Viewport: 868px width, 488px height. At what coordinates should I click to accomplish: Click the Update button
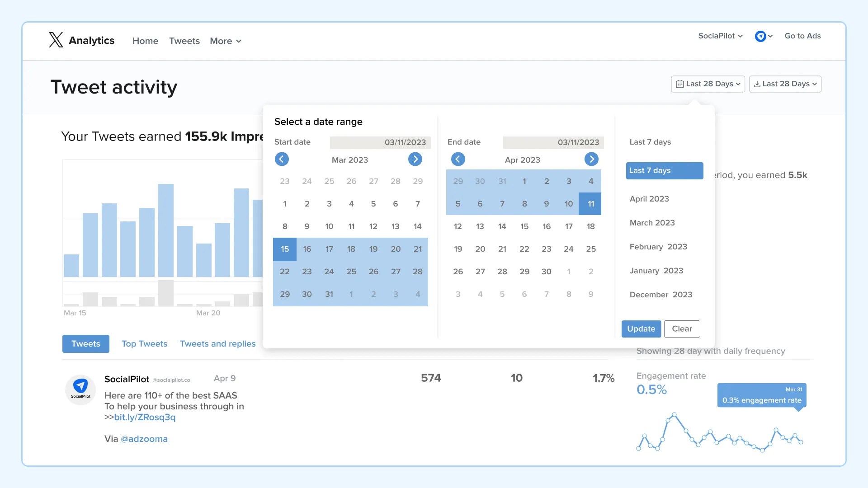641,329
